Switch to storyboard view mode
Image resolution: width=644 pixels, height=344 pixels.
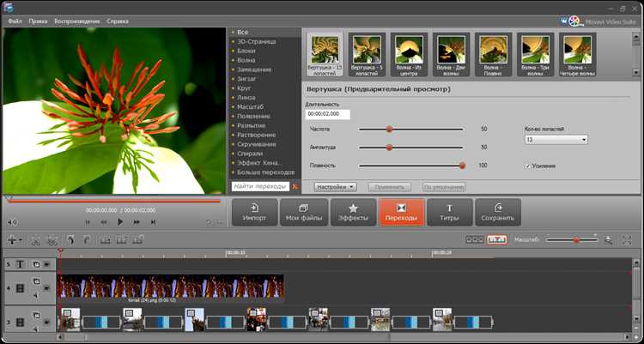click(475, 240)
